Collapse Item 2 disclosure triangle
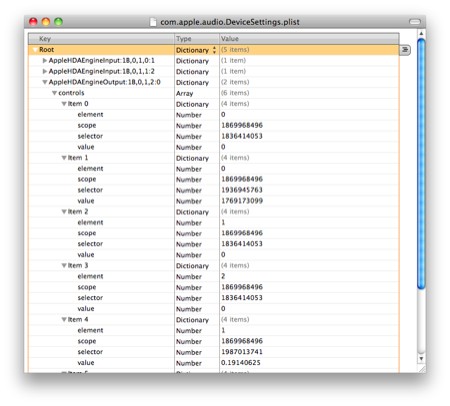The height and width of the screenshot is (406, 450). click(x=64, y=212)
